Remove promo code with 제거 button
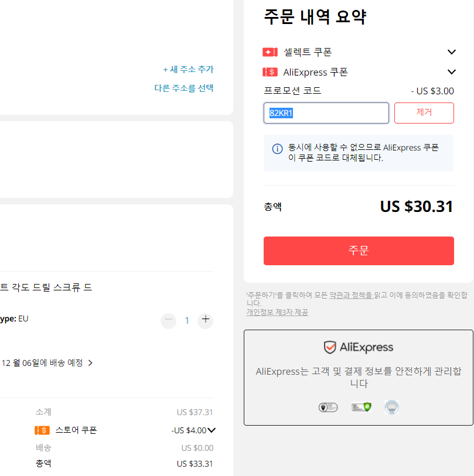This screenshot has width=474, height=476. pos(424,113)
